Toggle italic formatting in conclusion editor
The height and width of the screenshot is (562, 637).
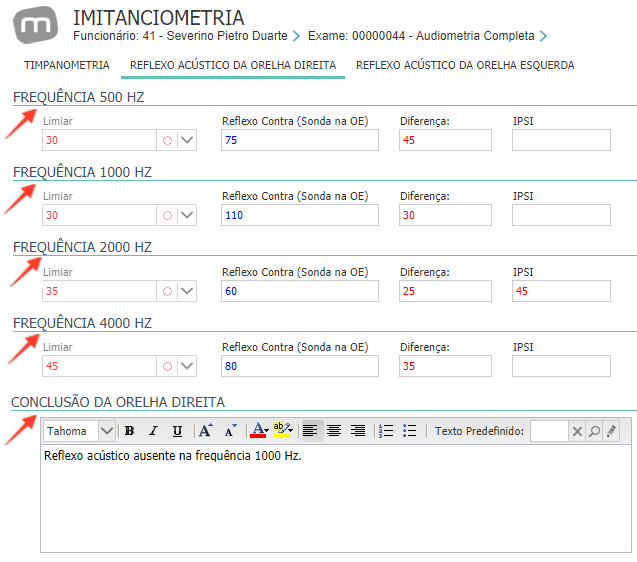[153, 431]
